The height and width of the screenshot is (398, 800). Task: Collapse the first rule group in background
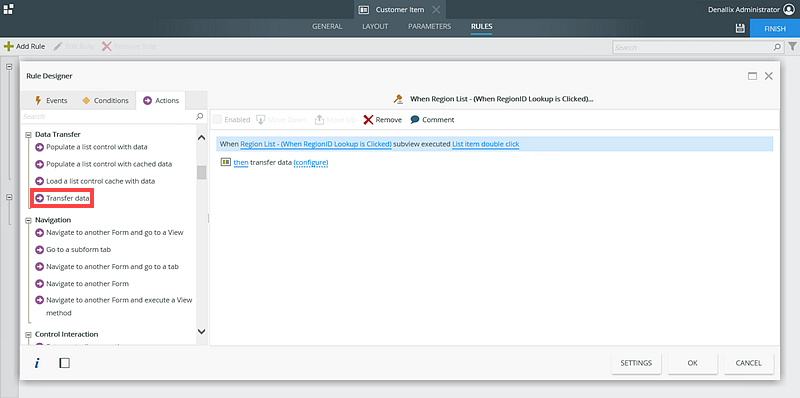(9, 67)
